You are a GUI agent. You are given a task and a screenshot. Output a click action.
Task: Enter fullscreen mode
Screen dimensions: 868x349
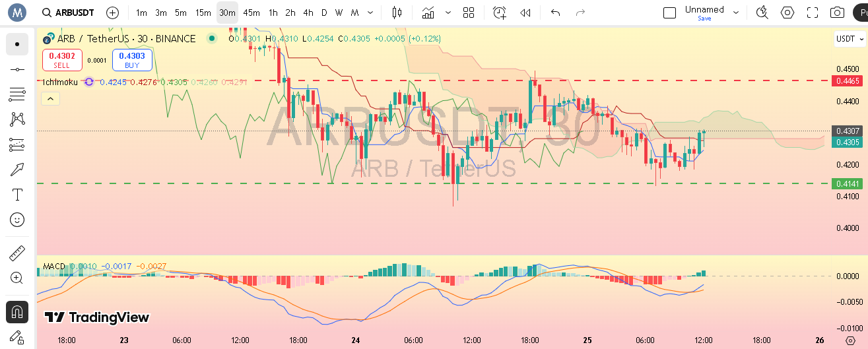pos(813,13)
